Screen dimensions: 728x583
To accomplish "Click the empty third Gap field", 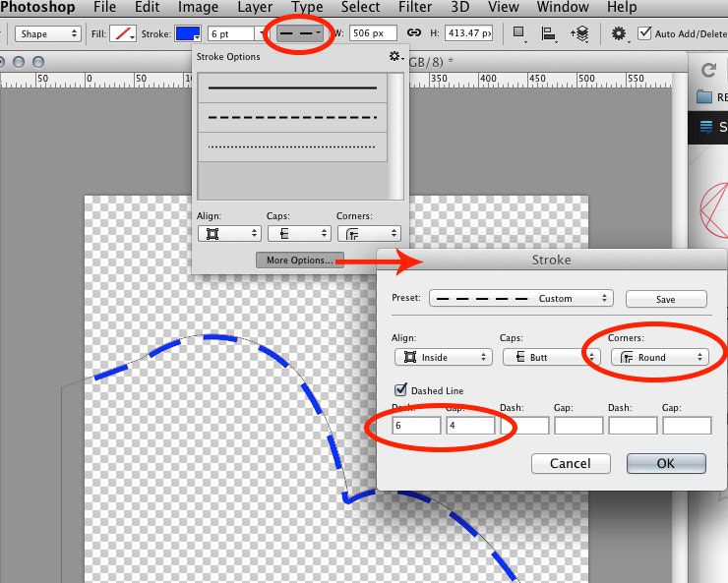I will [x=687, y=426].
